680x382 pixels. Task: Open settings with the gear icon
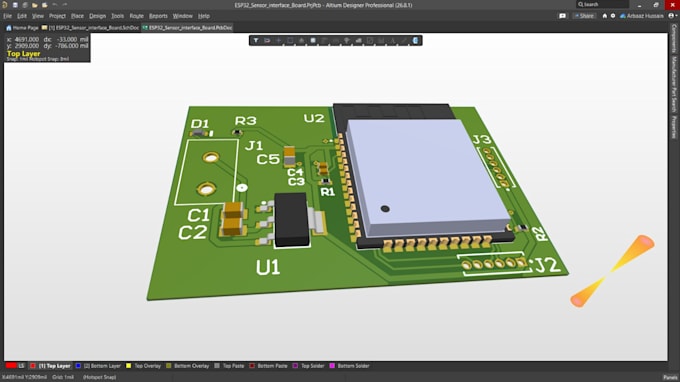(x=613, y=16)
